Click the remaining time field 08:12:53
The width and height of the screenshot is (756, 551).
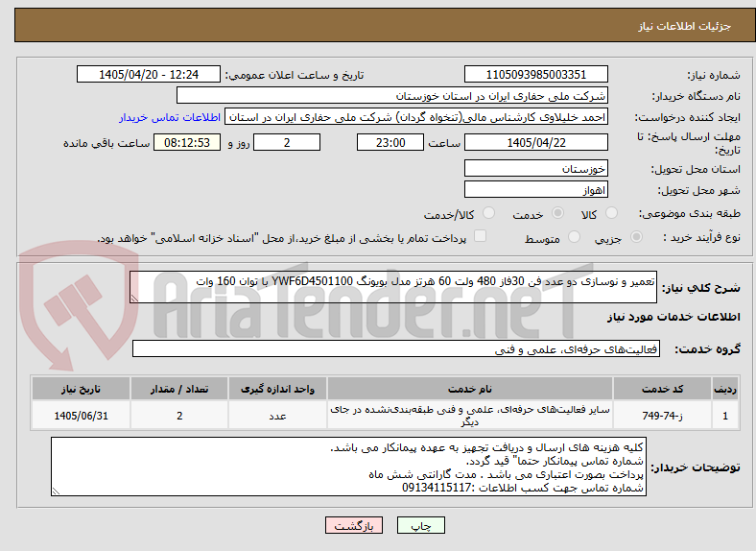tap(187, 142)
